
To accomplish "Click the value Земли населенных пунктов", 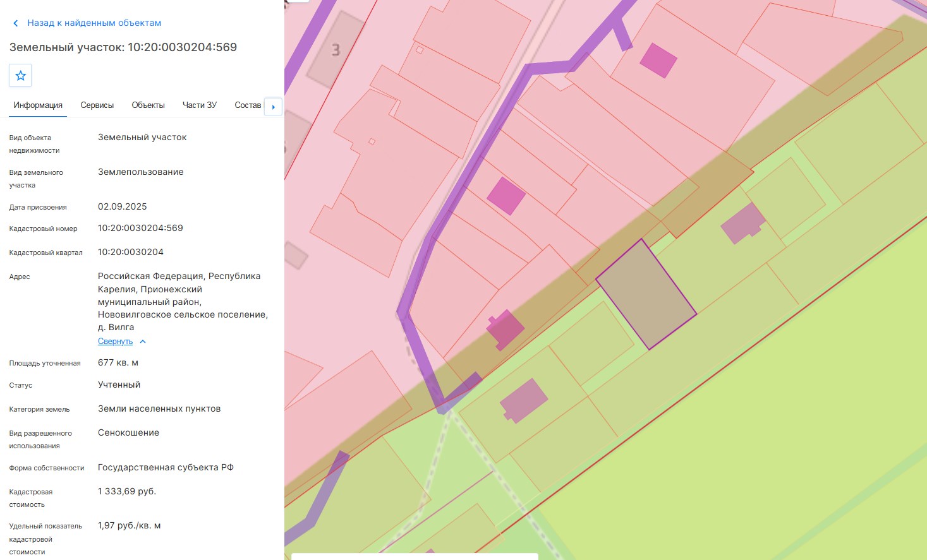I will point(159,408).
